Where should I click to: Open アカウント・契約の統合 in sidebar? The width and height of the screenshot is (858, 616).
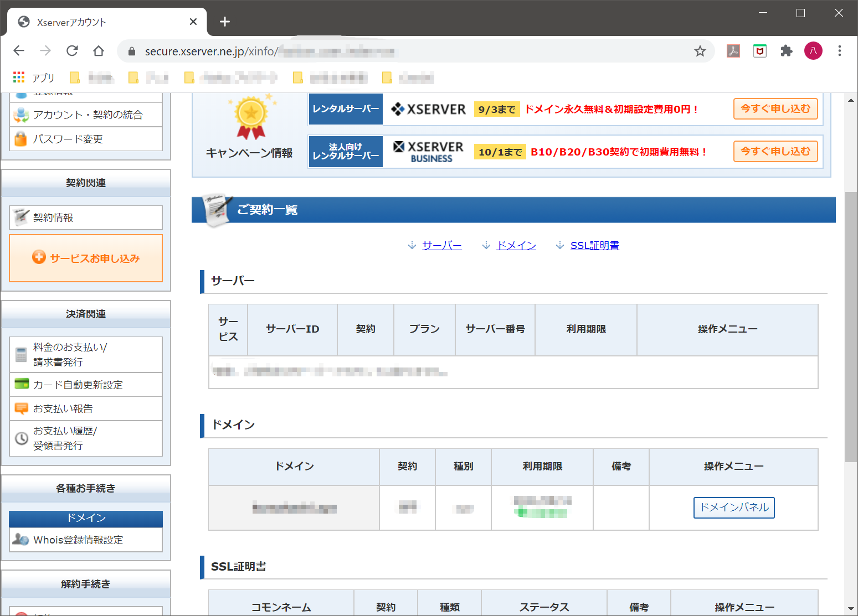(x=86, y=115)
